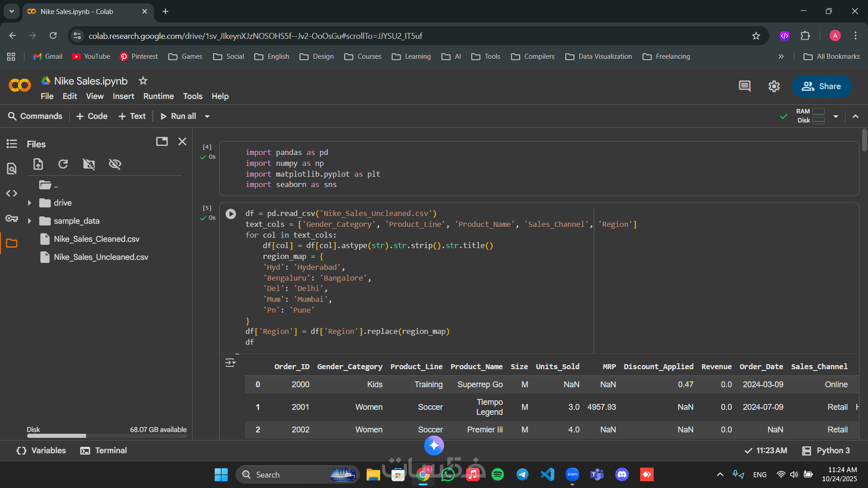Open the comments panel icon
The width and height of the screenshot is (868, 488).
coord(745,86)
